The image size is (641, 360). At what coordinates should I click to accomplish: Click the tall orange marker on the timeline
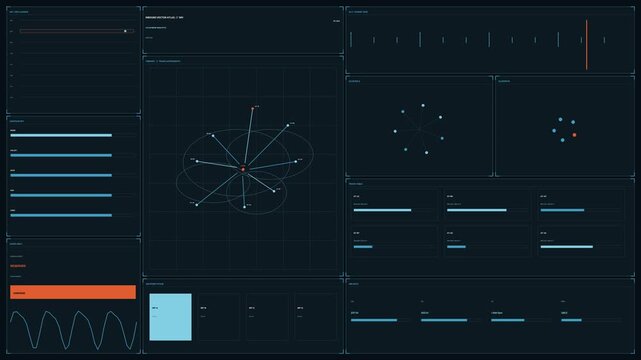pyautogui.click(x=587, y=45)
